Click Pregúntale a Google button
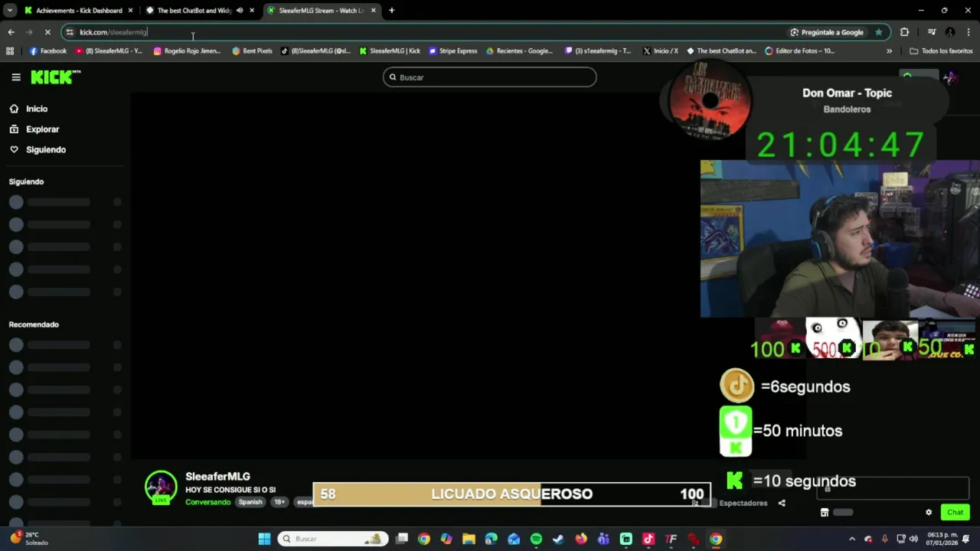The height and width of the screenshot is (551, 980). (x=827, y=32)
